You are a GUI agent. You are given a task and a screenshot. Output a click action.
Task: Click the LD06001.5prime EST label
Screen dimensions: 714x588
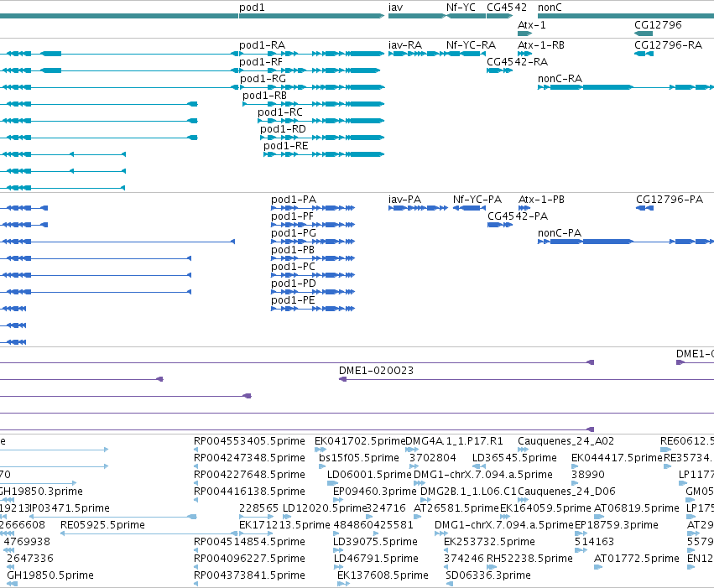369,475
